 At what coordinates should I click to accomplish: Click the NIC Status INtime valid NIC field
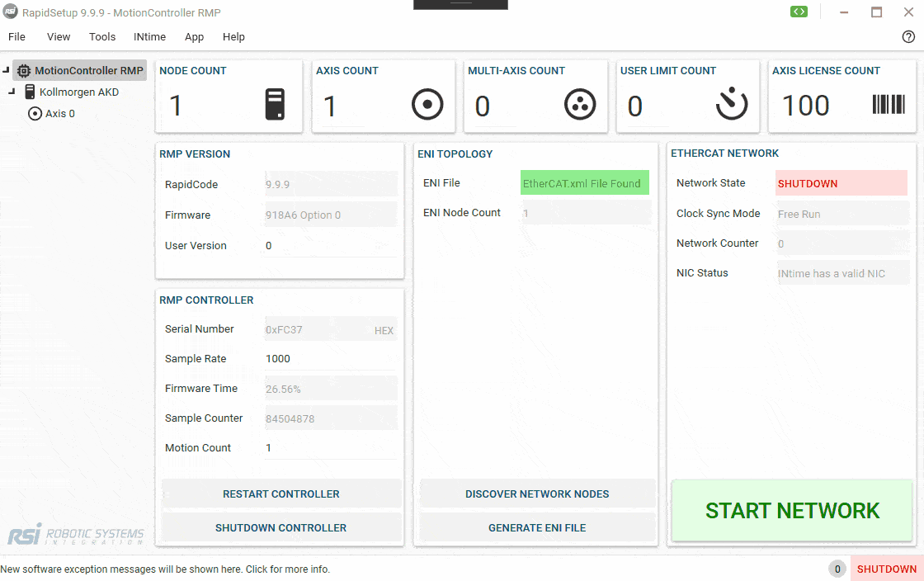coord(842,273)
